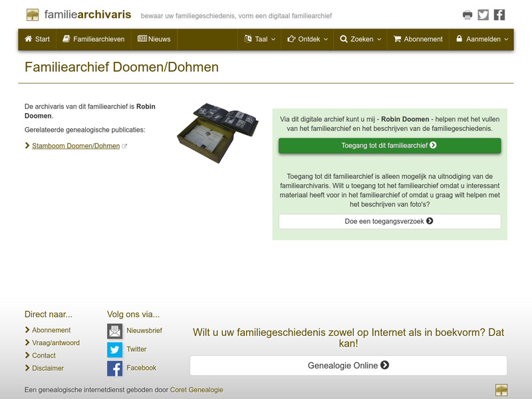Click the lock icon on the Aanmelden menu
Screen dimensions: 532x399
[459, 39]
